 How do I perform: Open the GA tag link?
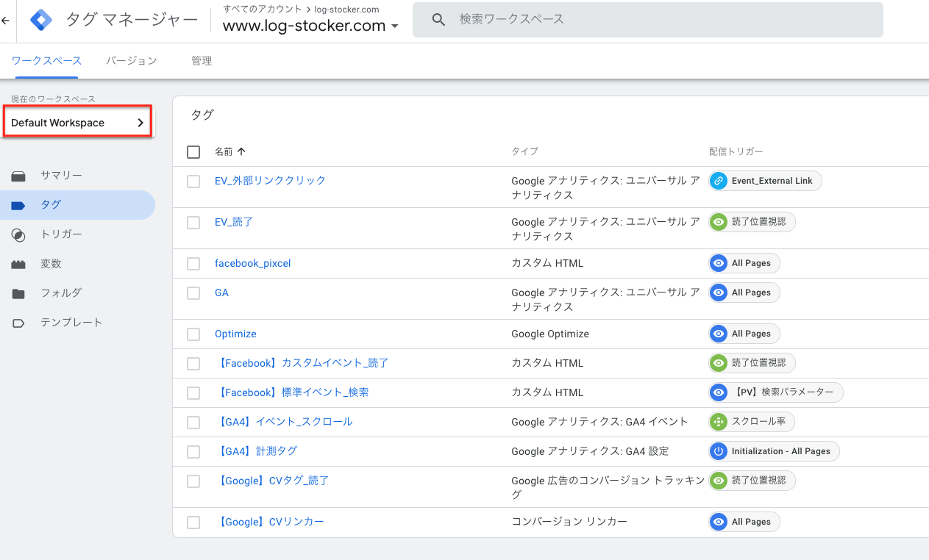221,292
